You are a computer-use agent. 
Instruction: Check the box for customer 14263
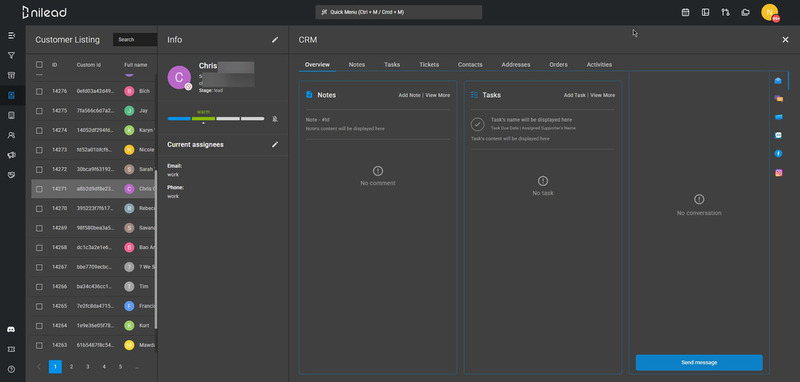[39, 345]
